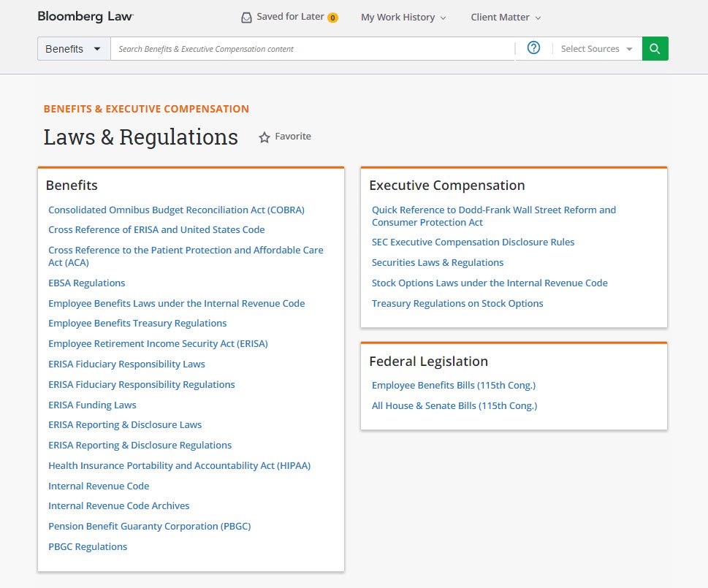708x588 pixels.
Task: Open the PBGC Regulations link
Action: pos(88,546)
